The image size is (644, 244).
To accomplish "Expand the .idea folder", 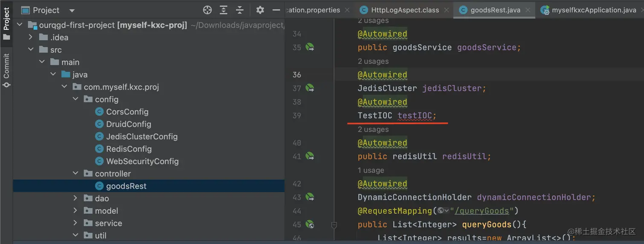I will (31, 37).
